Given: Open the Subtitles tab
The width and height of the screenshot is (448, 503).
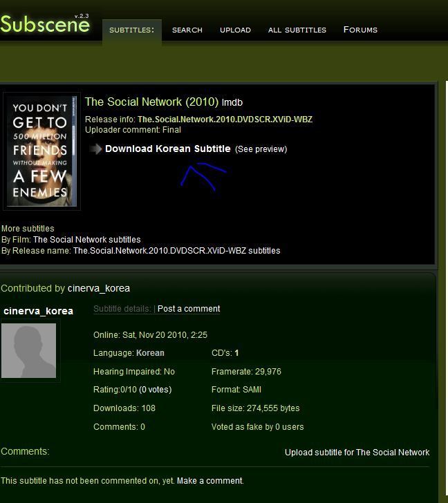Looking at the screenshot, I should [x=132, y=30].
